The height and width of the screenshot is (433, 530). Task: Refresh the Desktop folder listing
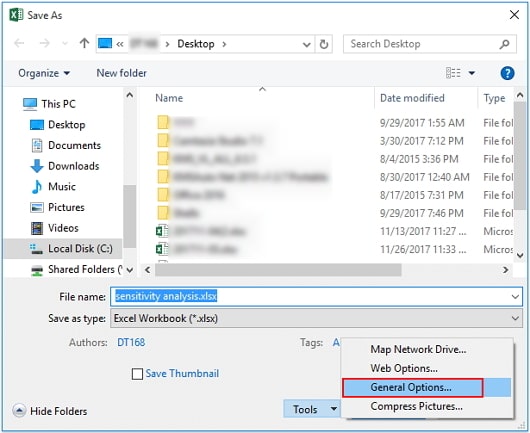tap(323, 44)
